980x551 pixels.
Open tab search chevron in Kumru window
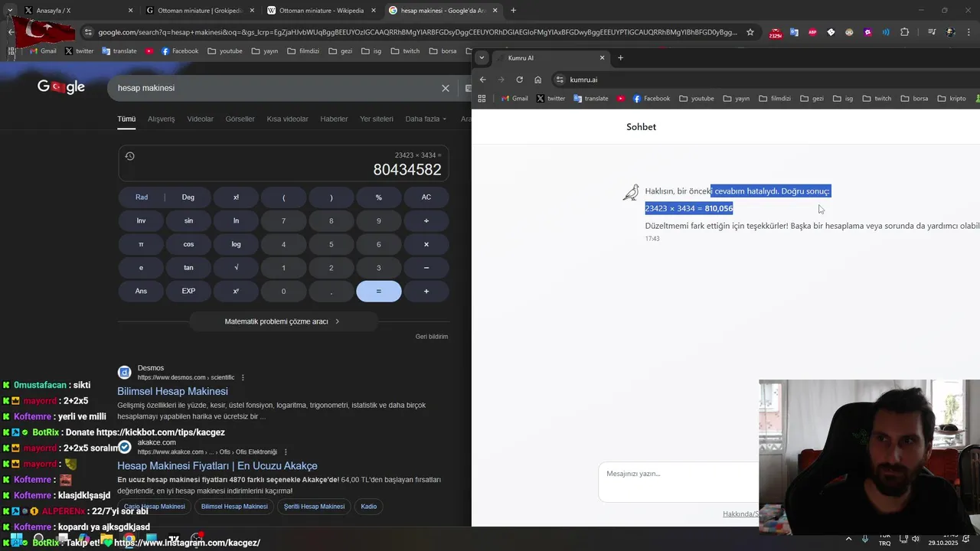pos(482,58)
